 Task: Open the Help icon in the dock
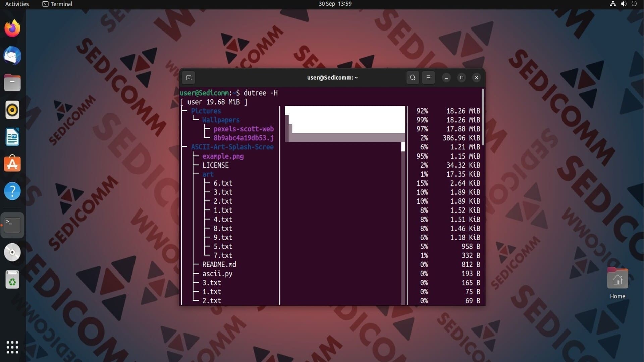click(x=12, y=191)
